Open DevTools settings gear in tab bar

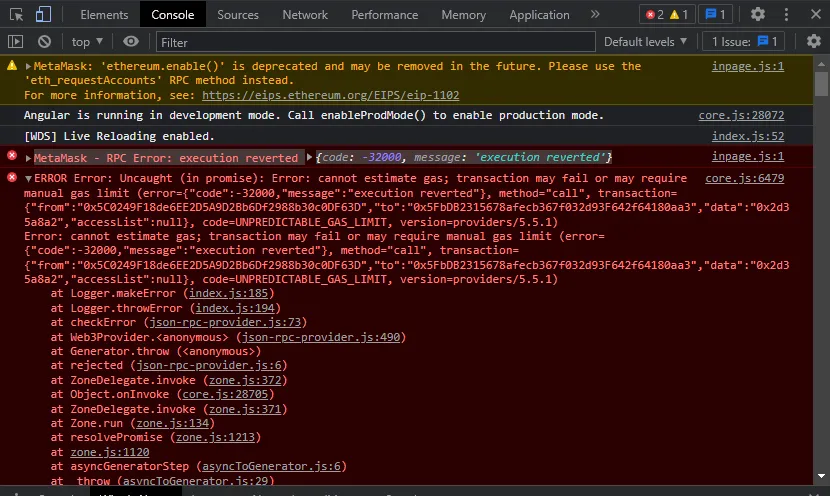[757, 14]
